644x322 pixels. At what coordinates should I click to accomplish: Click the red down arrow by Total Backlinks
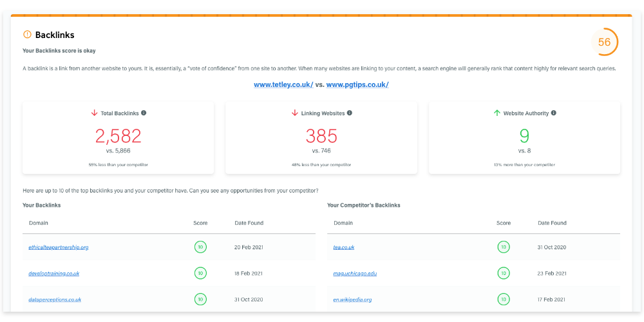(x=94, y=113)
